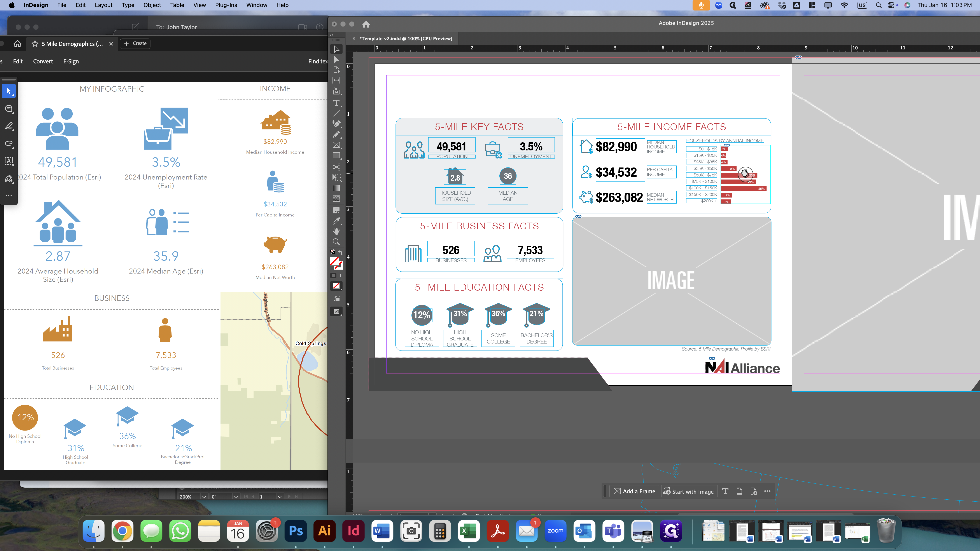Click the Acrobat Edit menu button
Screen dimensions: 980x551
18,61
